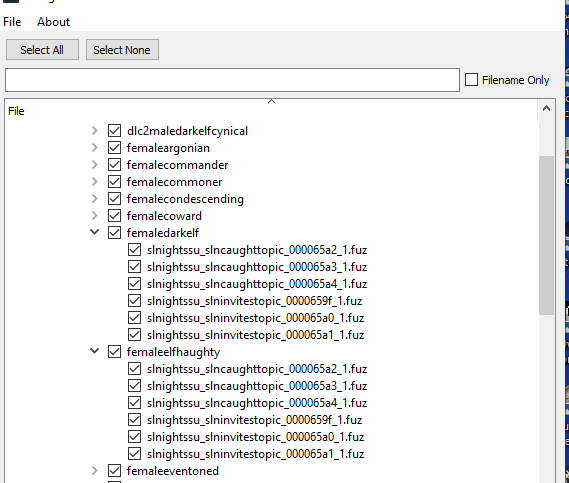
Task: Click the File column header
Action: coord(16,111)
